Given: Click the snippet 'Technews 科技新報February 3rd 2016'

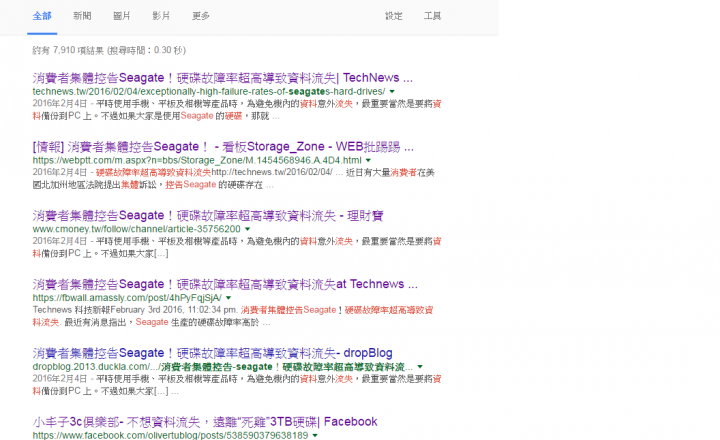Looking at the screenshot, I should click(x=233, y=316).
